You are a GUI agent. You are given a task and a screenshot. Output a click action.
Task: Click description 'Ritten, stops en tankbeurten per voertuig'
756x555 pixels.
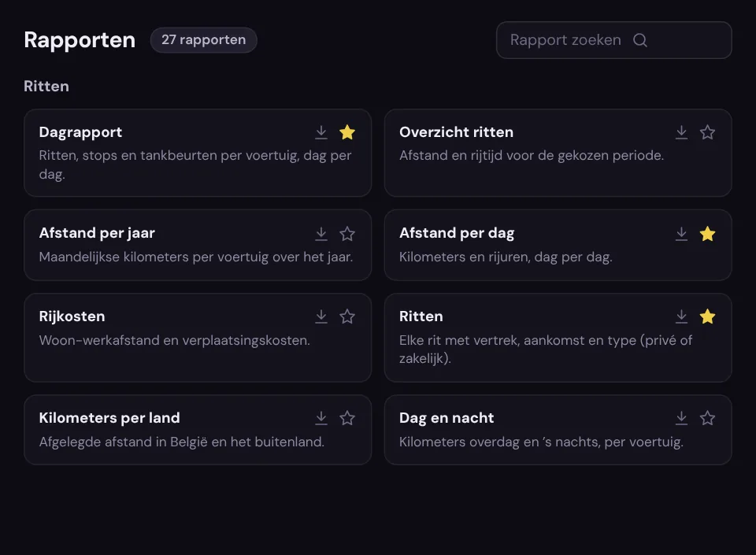coord(195,165)
